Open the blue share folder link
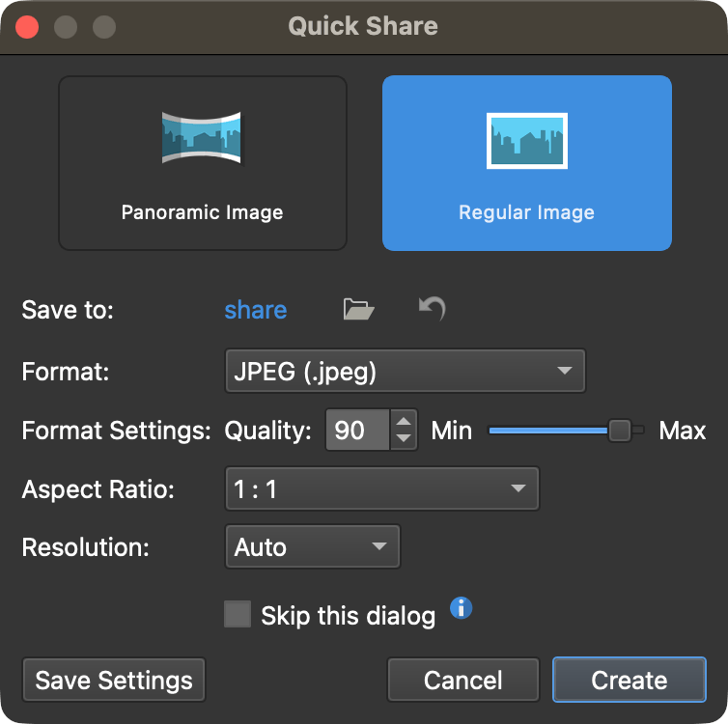 point(255,310)
